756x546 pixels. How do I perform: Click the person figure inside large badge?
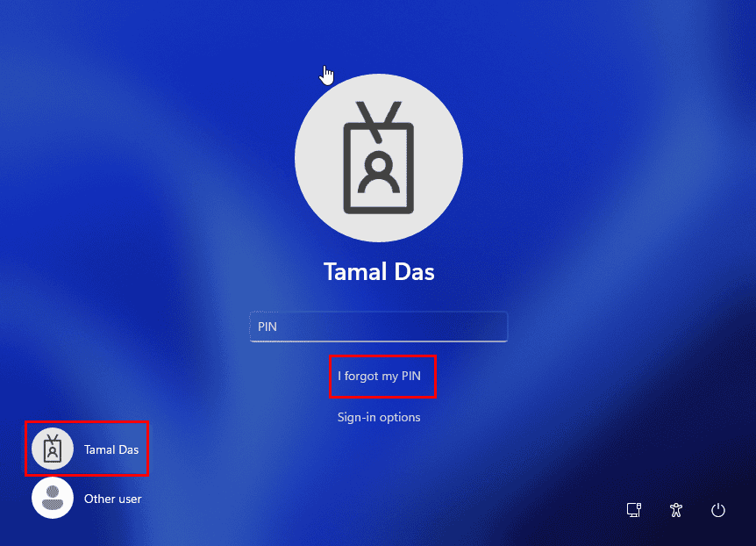coord(379,173)
